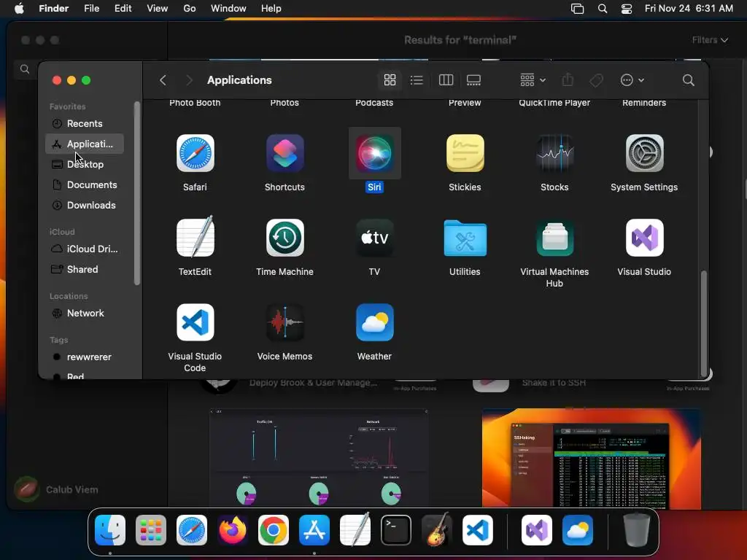Select Applications in the Finder sidebar
The image size is (747, 560).
coord(85,144)
